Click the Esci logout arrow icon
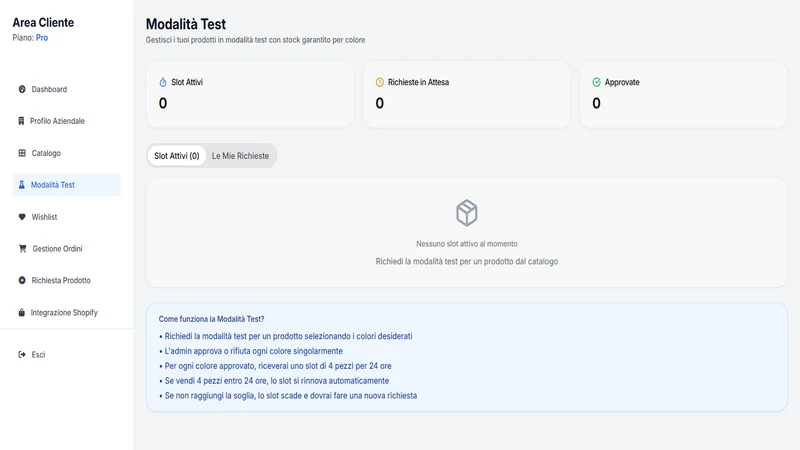 click(x=22, y=355)
